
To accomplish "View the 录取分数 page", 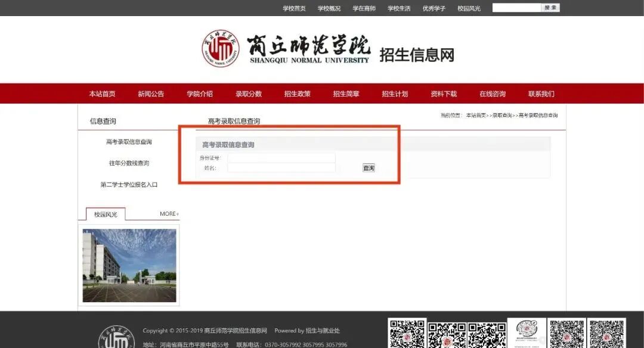I will tap(249, 94).
